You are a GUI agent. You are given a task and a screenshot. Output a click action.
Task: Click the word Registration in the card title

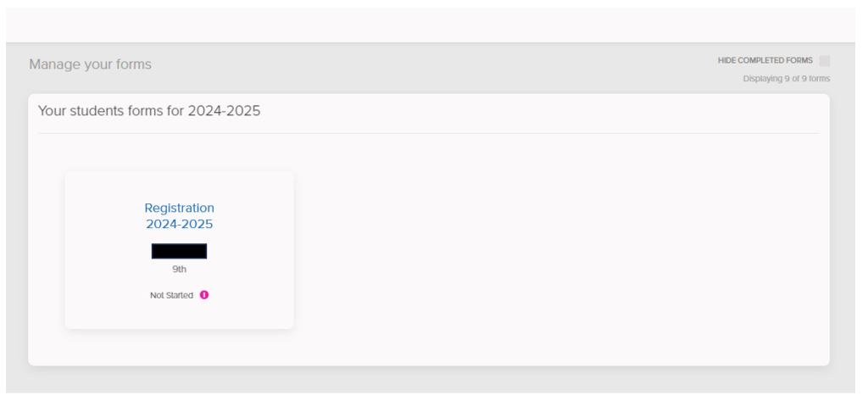click(179, 208)
